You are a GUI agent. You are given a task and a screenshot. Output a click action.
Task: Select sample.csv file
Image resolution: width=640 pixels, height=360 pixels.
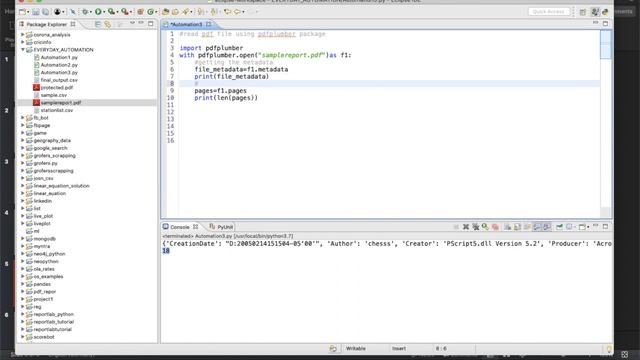[53, 95]
